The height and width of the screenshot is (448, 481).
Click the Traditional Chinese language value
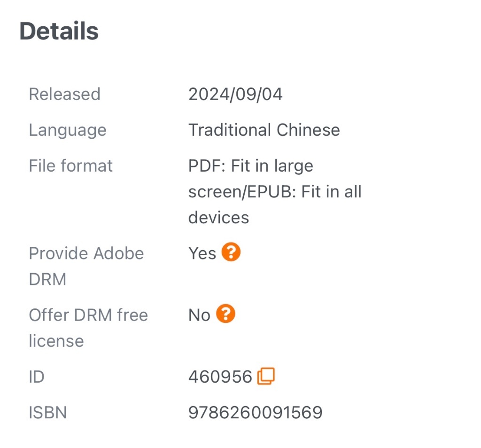(x=264, y=130)
